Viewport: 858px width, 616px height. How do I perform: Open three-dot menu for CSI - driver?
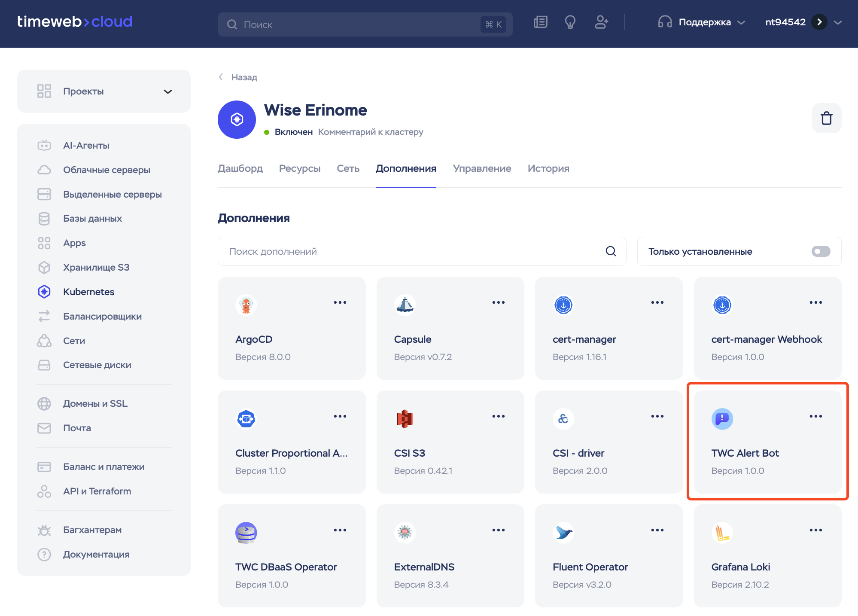point(657,416)
